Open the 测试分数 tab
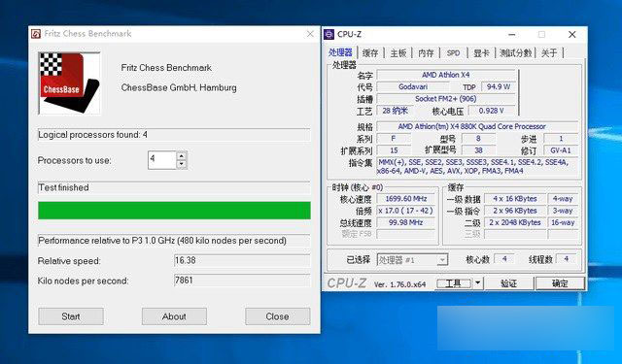 [x=515, y=53]
